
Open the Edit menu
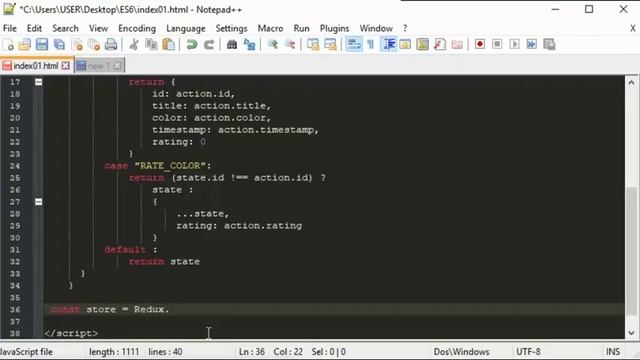[34, 28]
